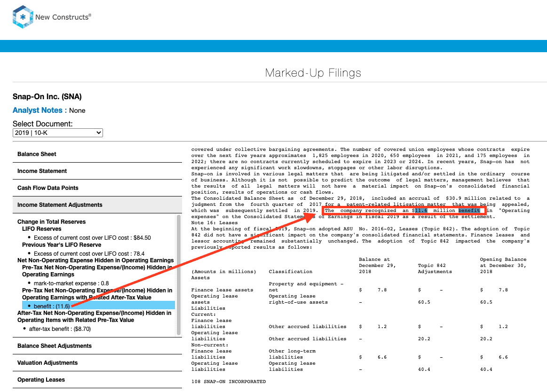The height and width of the screenshot is (392, 547).
Task: Click the Change in Total Reserves heading
Action: click(51, 222)
